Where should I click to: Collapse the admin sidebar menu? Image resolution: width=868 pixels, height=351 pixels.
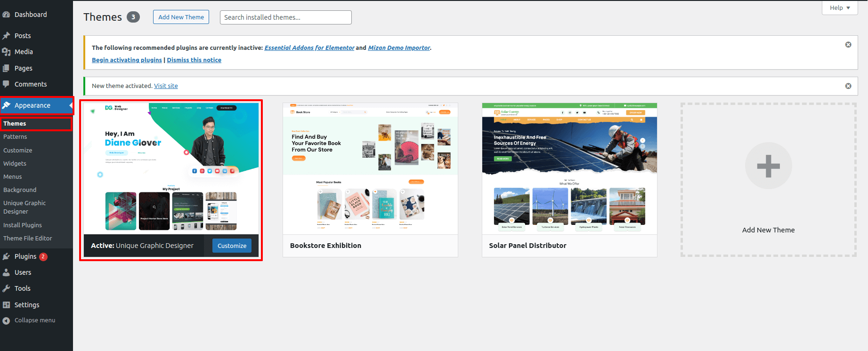click(34, 320)
